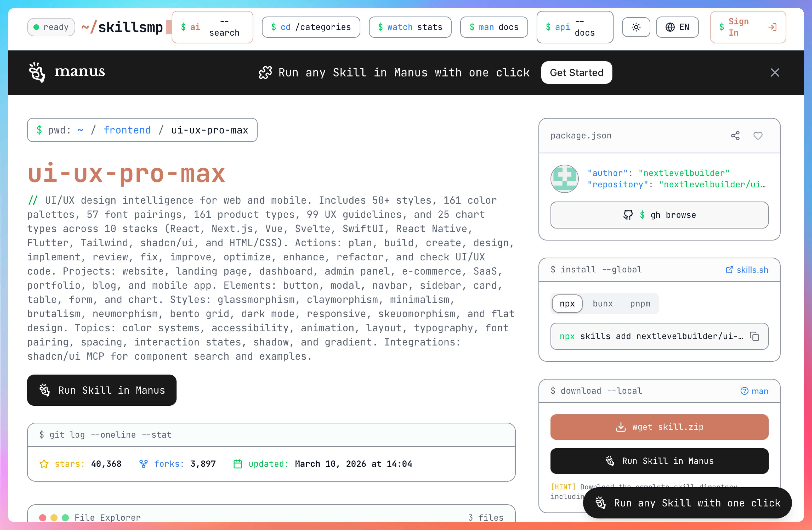Favorite the skill with the heart icon

pos(758,135)
